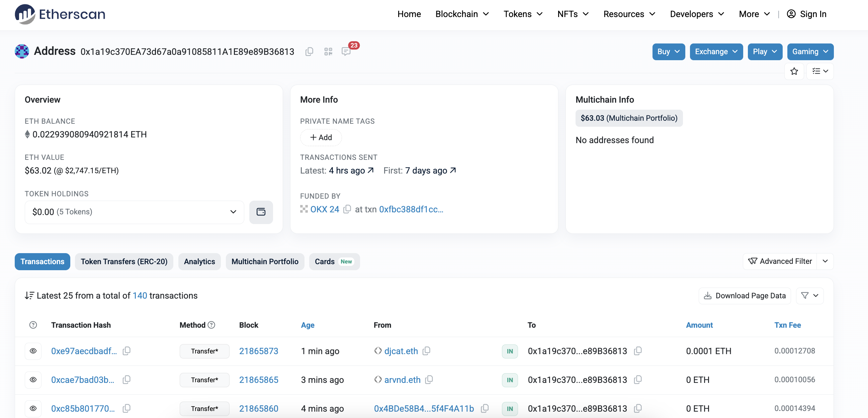The height and width of the screenshot is (418, 868).
Task: Switch to Token Transfers ERC-20 tab
Action: (x=124, y=261)
